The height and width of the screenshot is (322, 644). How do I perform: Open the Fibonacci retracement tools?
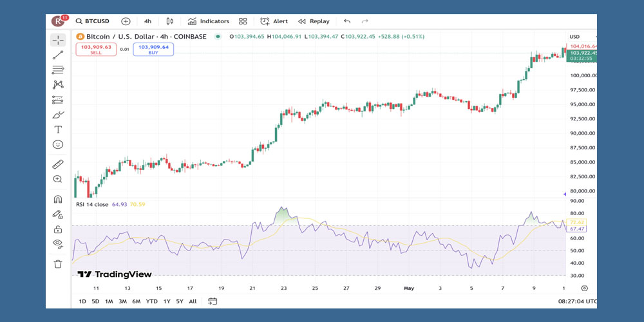[x=58, y=70]
